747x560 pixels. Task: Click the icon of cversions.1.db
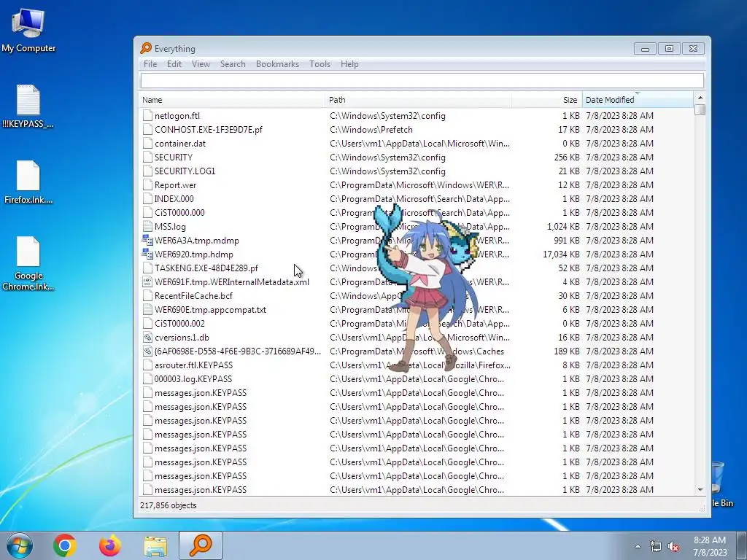point(147,337)
